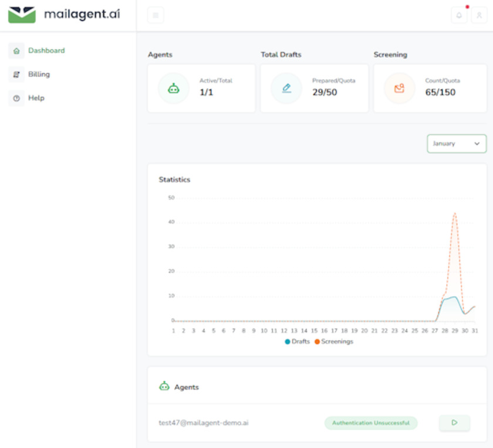This screenshot has height=448, width=493.
Task: Open Billing page from sidebar
Action: pos(39,74)
